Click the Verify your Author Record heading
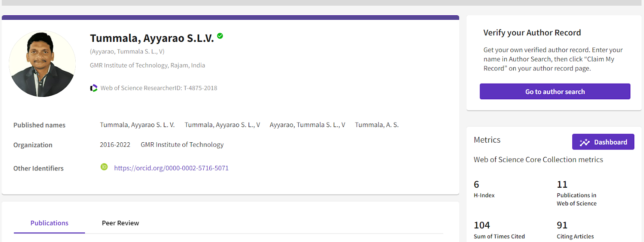This screenshot has height=242, width=644. (x=532, y=33)
